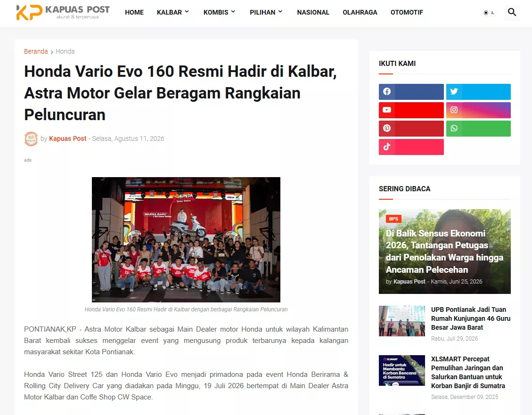Click the photo caption under the image
The width and height of the screenshot is (532, 415).
[186, 309]
